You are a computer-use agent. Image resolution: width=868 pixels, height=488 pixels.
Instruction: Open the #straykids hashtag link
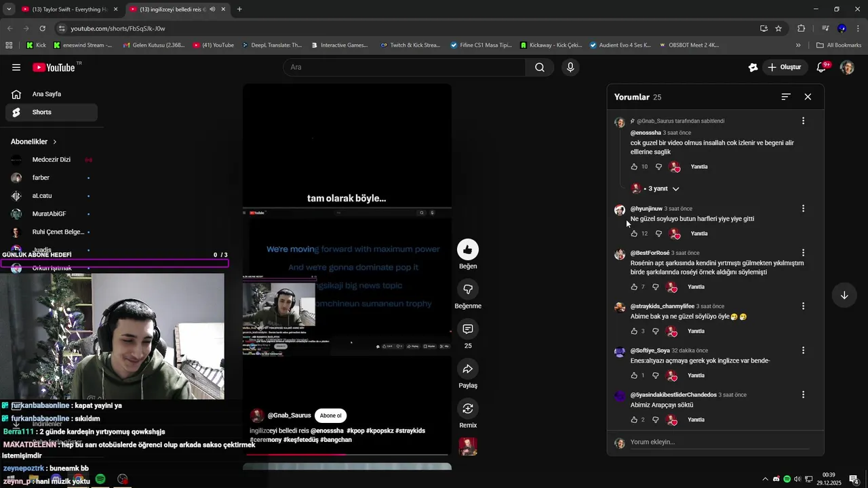tap(410, 431)
